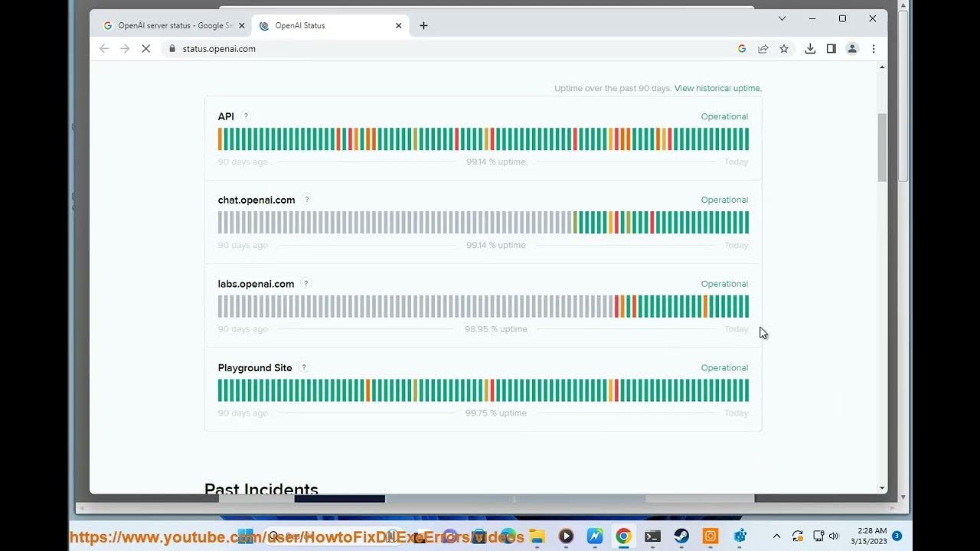Screen dimensions: 980x551
Task: Click the chat.openai.com component name
Action: pyautogui.click(x=256, y=200)
